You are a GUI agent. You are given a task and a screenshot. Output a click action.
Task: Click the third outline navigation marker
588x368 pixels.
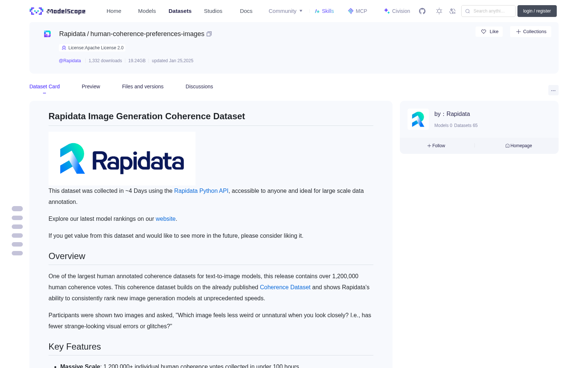pos(17,227)
